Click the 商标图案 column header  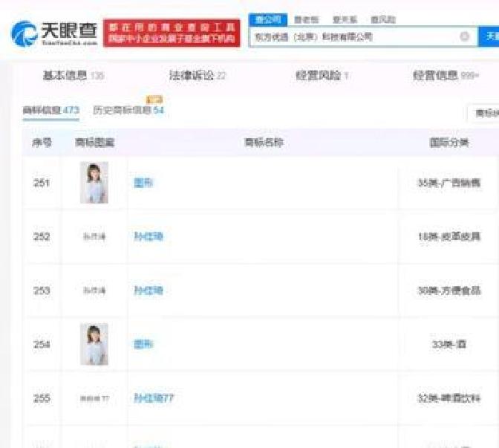tap(94, 143)
